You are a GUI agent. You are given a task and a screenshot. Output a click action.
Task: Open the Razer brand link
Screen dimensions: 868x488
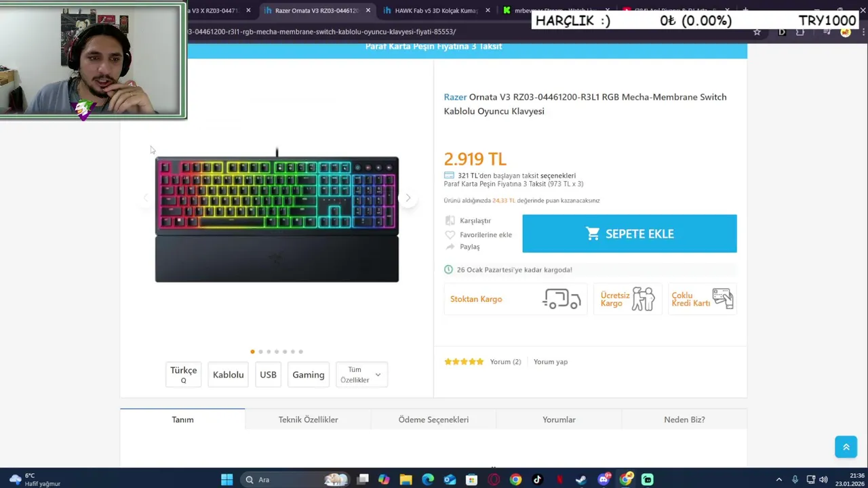point(455,97)
